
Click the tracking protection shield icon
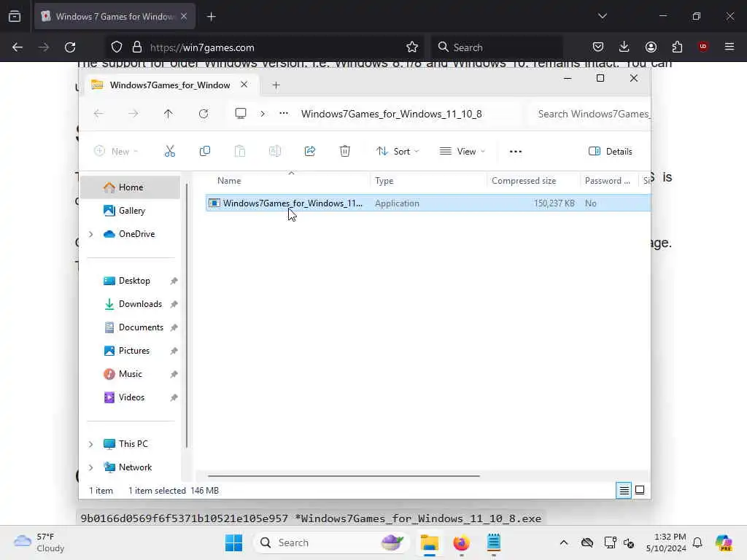[117, 47]
